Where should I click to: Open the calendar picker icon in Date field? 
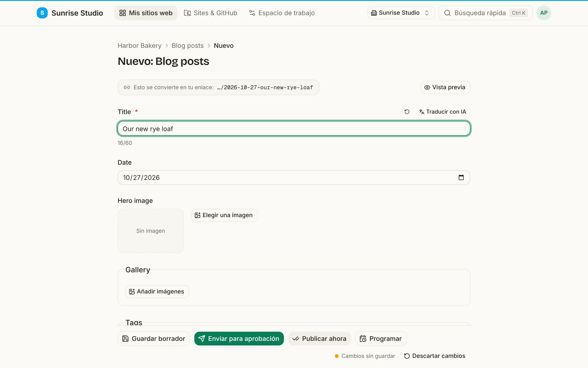461,177
